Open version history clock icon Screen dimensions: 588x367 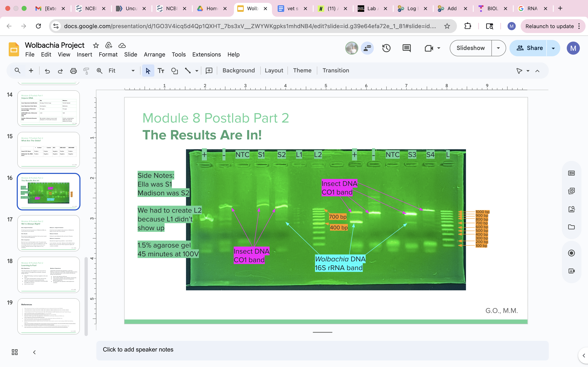tap(386, 48)
